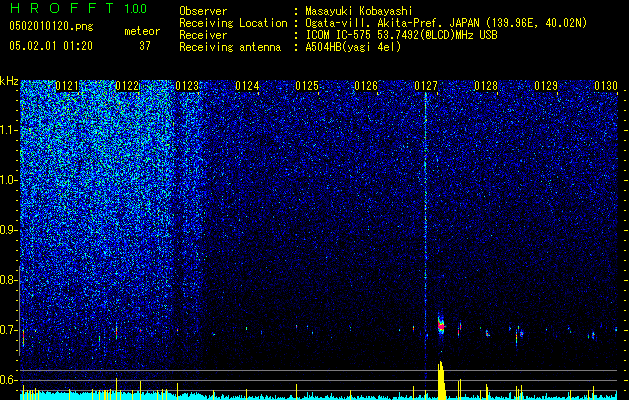629x400 pixels.
Task: Click the meteor label
Action: pyautogui.click(x=142, y=31)
